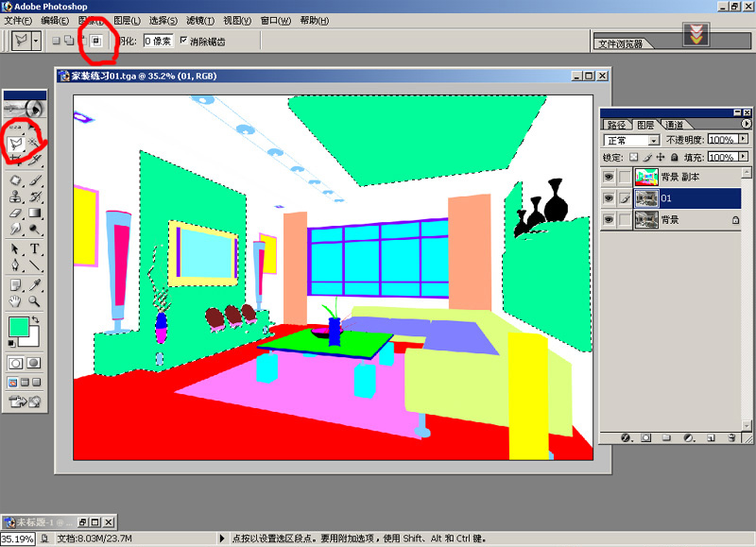756x547 pixels.
Task: Click the foreground color swatch
Action: pos(19,326)
